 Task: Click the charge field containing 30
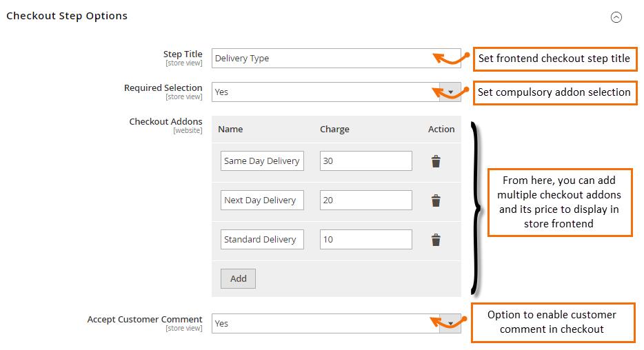[x=366, y=161]
